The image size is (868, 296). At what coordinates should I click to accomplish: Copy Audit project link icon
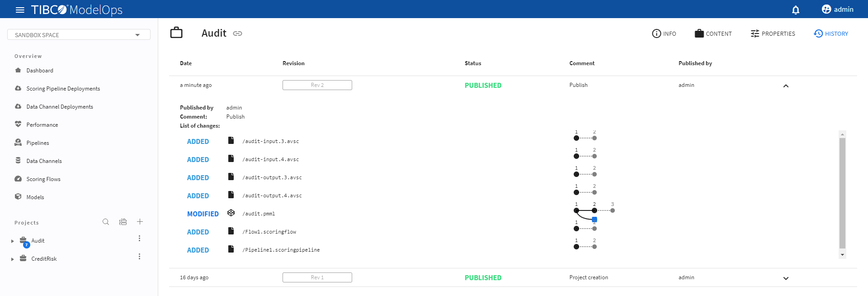coord(237,33)
